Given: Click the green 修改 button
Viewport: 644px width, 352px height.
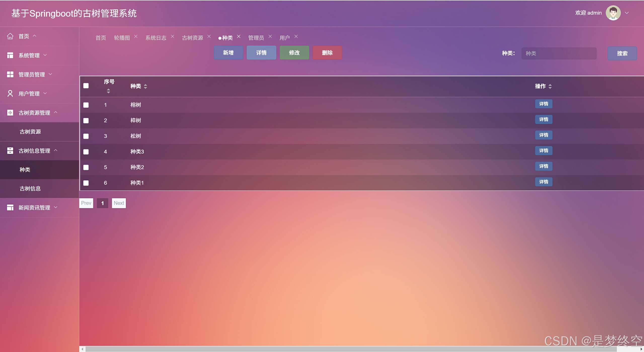Looking at the screenshot, I should pyautogui.click(x=294, y=53).
